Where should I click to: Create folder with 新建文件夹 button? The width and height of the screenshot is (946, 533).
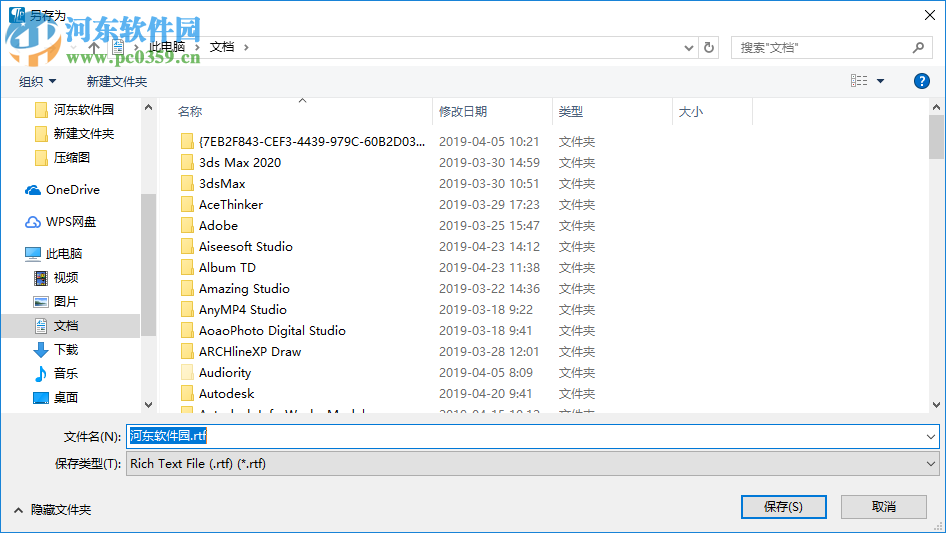(x=116, y=81)
